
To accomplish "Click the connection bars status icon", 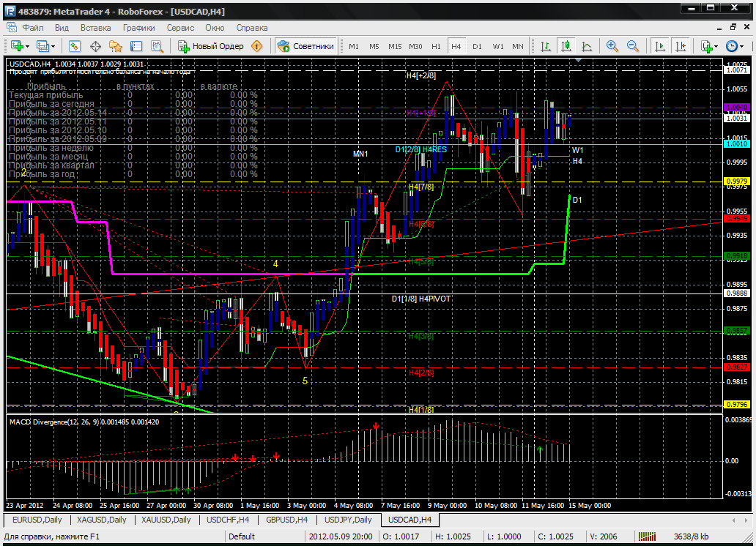I will 648,536.
